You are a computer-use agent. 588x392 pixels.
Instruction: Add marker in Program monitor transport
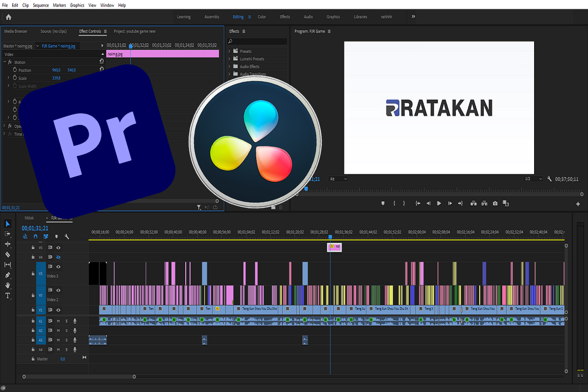point(383,203)
